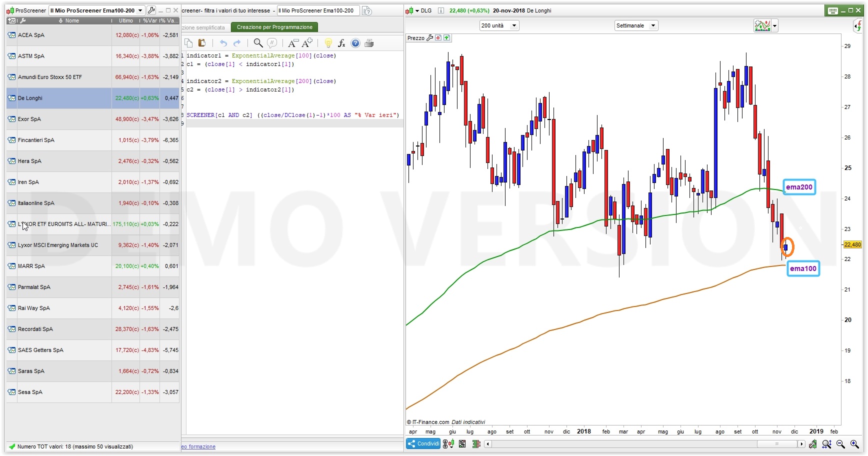Sort the list by the %Var column header
Image resolution: width=868 pixels, height=456 pixels.
[149, 20]
